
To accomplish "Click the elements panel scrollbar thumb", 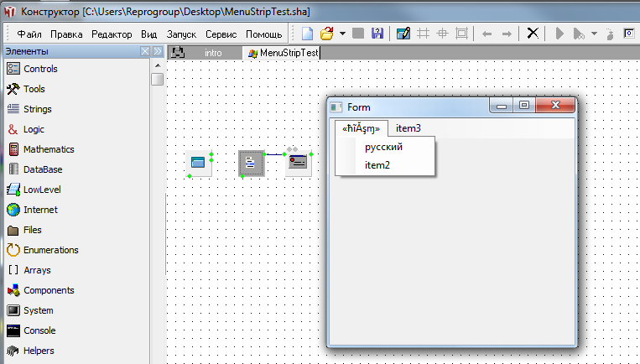I will point(157,80).
